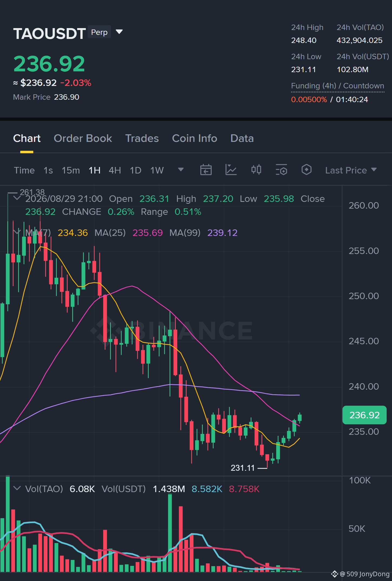Click the Binance logo in watermark credit
This screenshot has height=581, width=392.
pyautogui.click(x=334, y=574)
